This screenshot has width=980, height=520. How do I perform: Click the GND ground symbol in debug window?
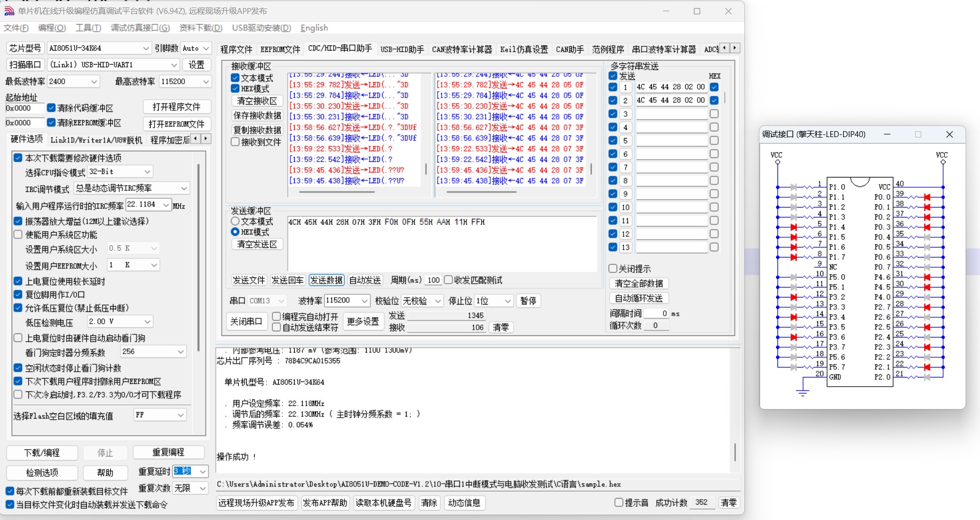tap(803, 393)
